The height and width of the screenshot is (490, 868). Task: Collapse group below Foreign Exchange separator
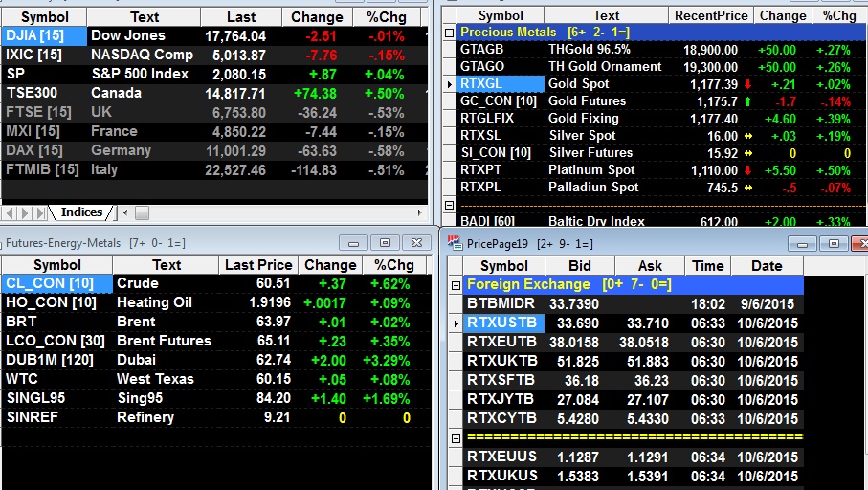point(456,438)
